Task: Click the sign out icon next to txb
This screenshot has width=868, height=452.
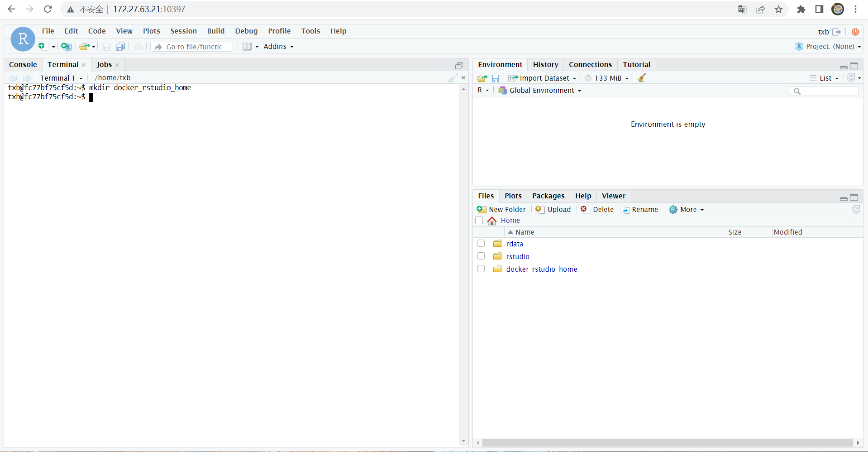Action: (x=836, y=32)
